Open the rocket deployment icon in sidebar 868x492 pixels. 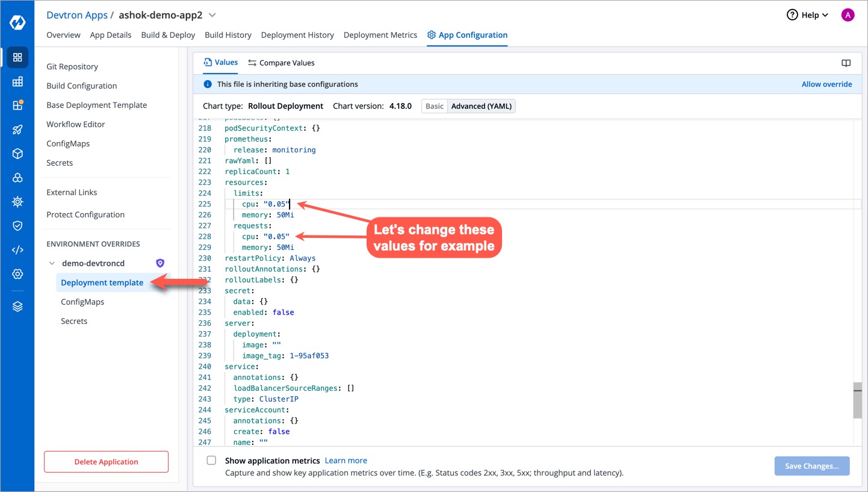(x=17, y=129)
